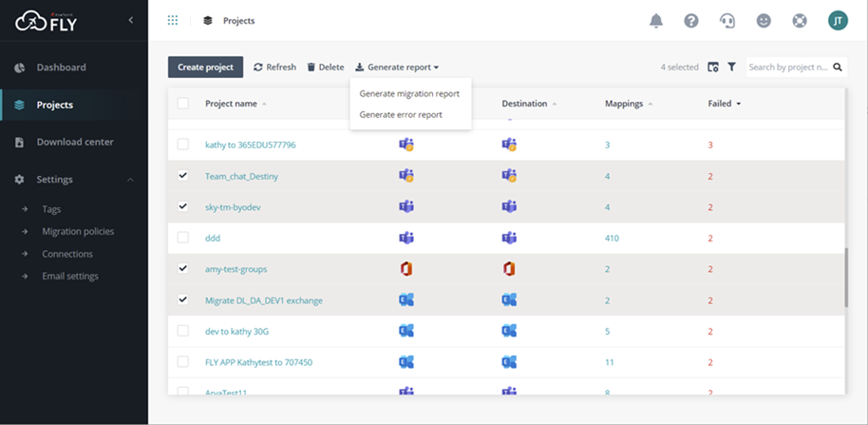
Task: Click the Projects stack icon in breadcrumb
Action: [x=208, y=21]
